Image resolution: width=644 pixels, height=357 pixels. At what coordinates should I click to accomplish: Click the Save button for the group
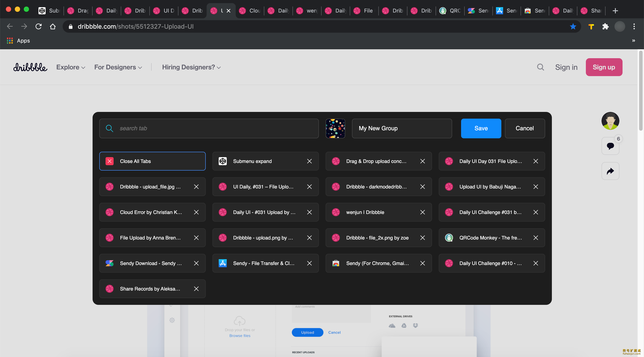click(481, 128)
